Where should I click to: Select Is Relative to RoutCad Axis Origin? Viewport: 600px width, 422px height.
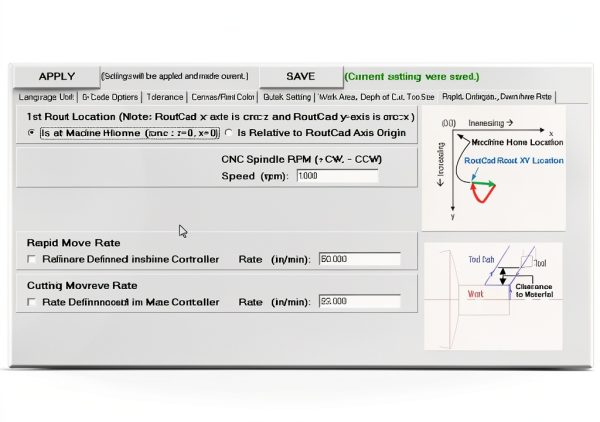228,133
